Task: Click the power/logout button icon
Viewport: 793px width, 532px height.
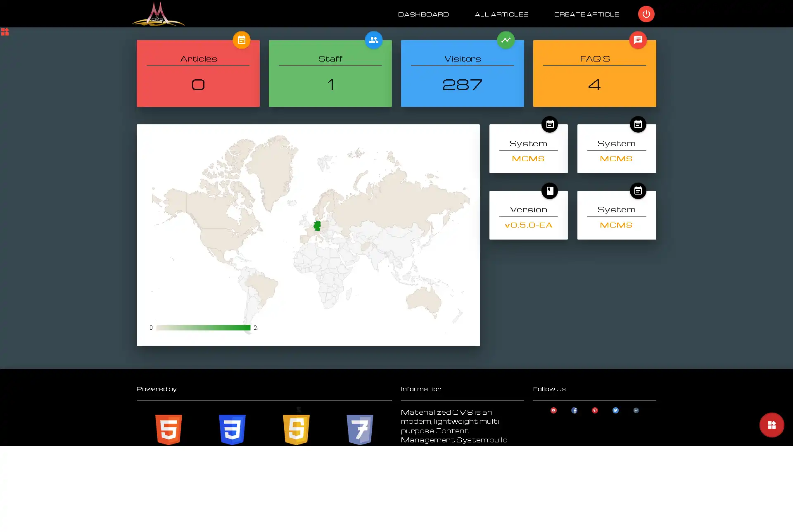Action: (646, 13)
